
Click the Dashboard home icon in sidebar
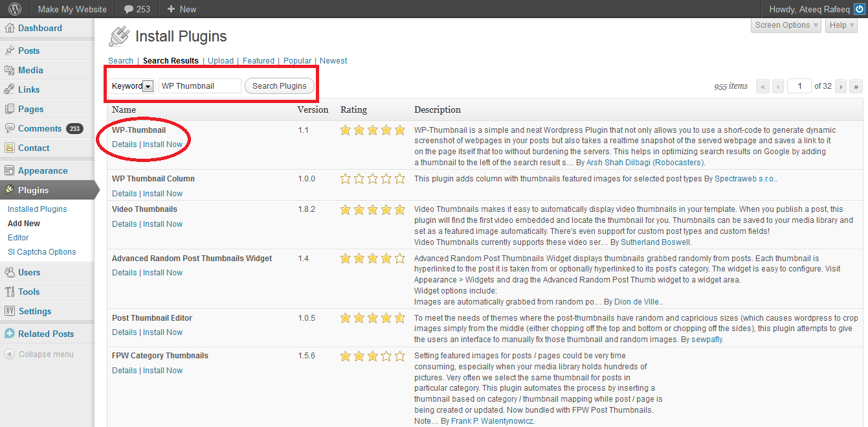[x=10, y=29]
